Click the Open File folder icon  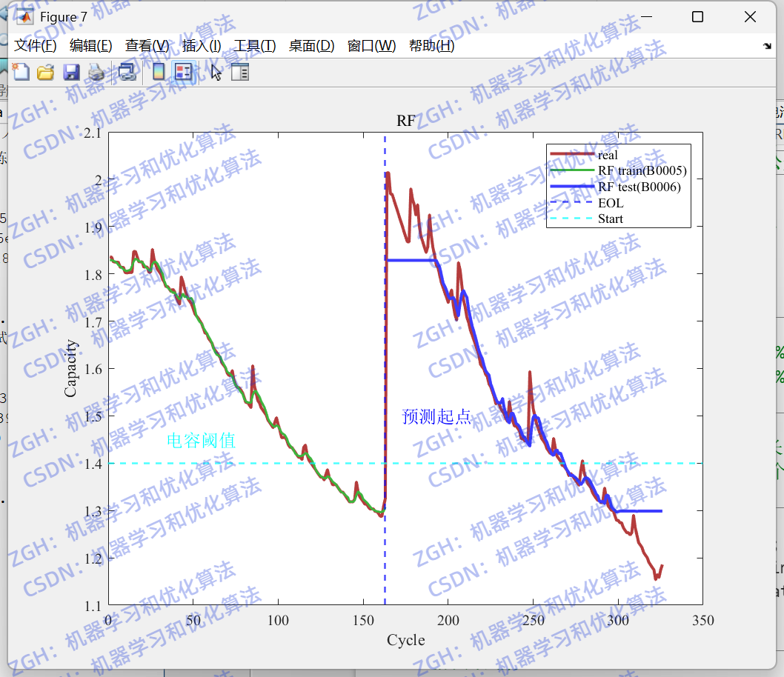tap(45, 73)
